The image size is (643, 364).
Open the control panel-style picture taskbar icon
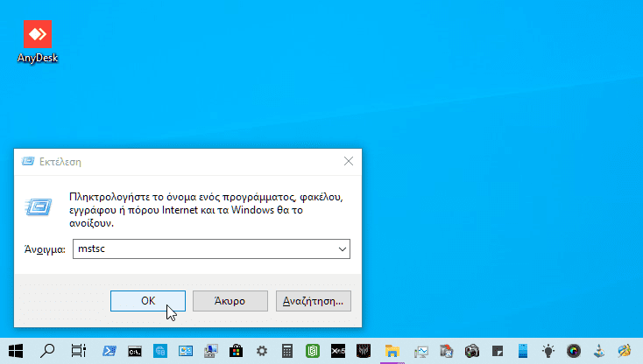point(186,351)
